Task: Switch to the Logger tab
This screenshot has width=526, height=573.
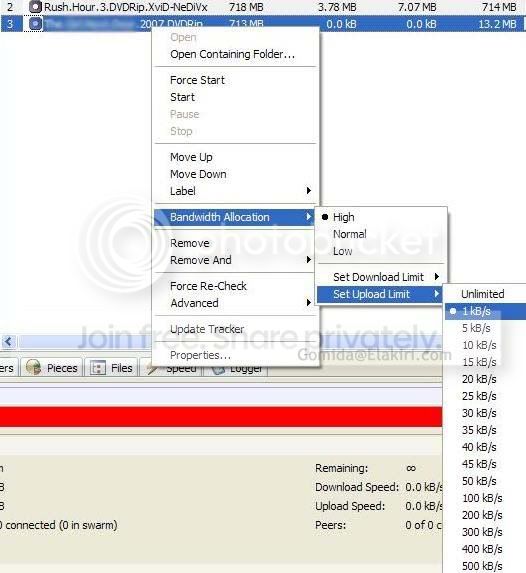Action: (x=236, y=370)
